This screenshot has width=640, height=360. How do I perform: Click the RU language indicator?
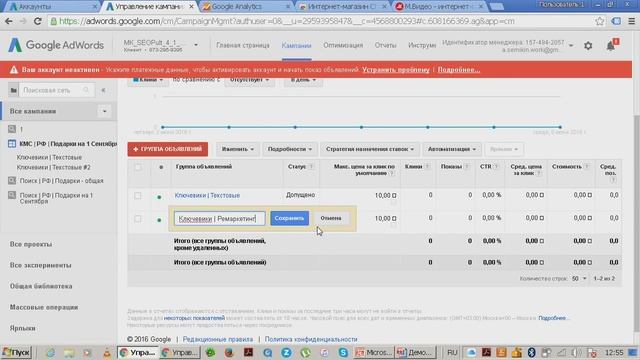(452, 352)
